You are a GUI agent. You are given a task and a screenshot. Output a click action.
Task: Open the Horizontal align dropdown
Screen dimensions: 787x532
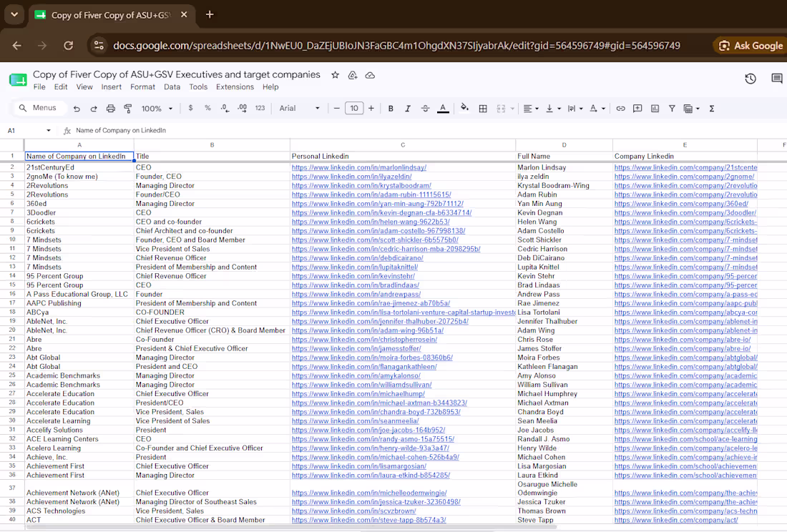(x=531, y=108)
